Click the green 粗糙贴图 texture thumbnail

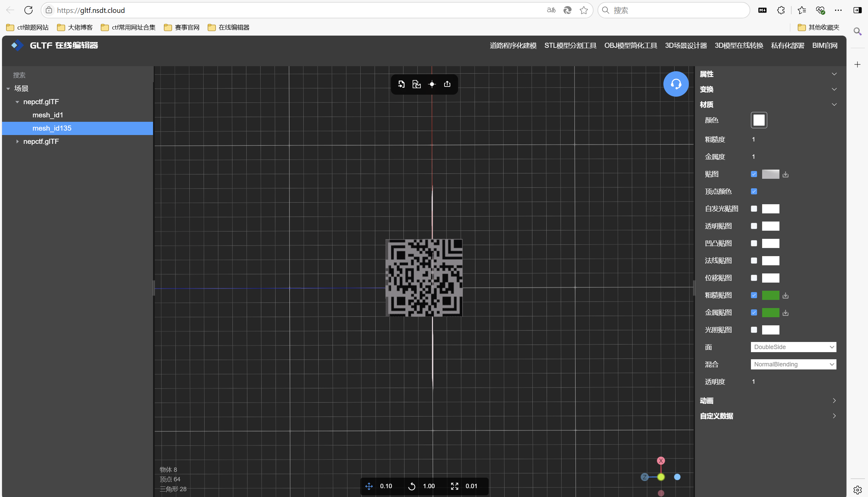point(770,295)
